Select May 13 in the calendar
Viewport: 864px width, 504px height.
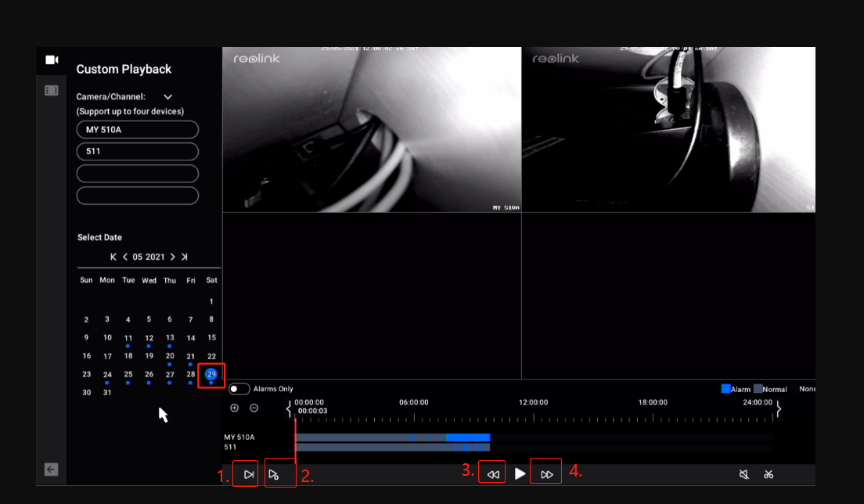pyautogui.click(x=170, y=337)
